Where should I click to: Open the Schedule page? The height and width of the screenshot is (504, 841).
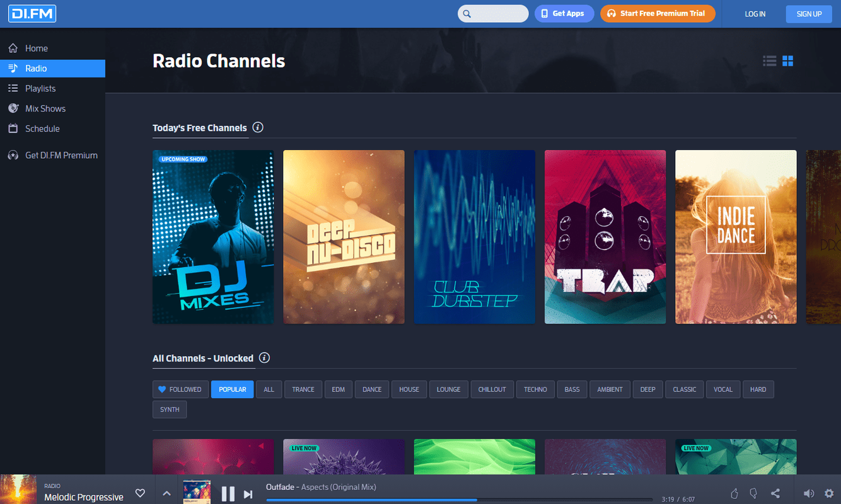52,129
